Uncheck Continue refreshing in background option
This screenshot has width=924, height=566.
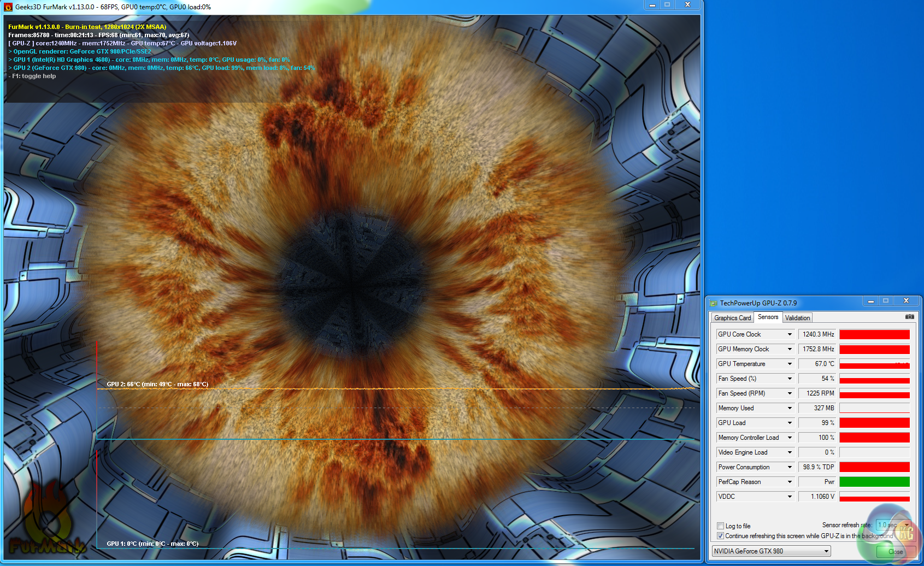click(721, 536)
